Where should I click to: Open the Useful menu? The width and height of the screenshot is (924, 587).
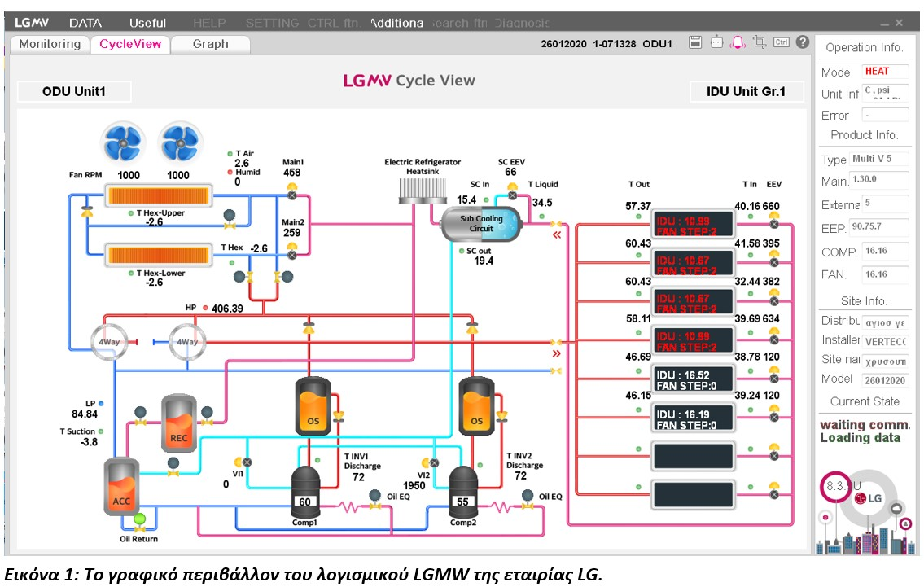[x=147, y=23]
